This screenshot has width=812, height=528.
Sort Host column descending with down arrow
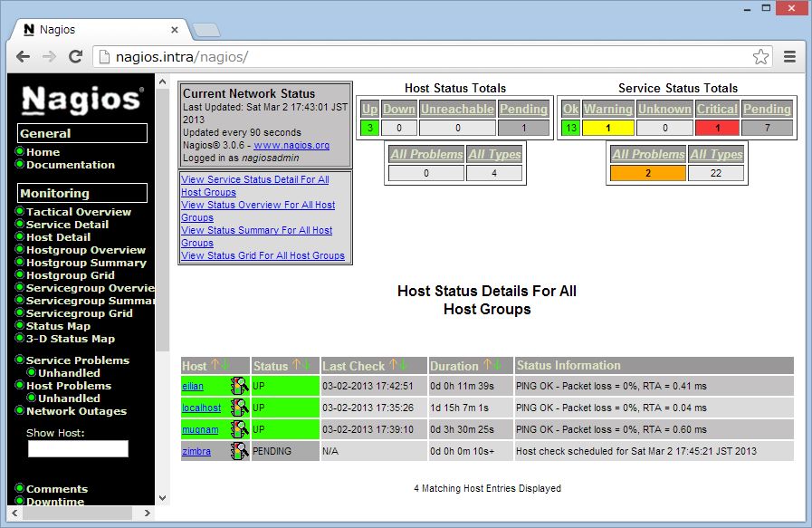224,365
